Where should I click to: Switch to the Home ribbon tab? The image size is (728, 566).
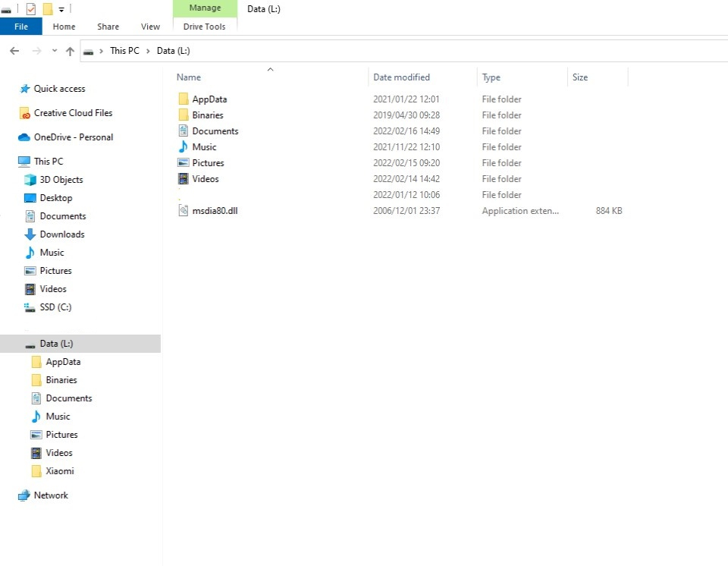(x=64, y=27)
